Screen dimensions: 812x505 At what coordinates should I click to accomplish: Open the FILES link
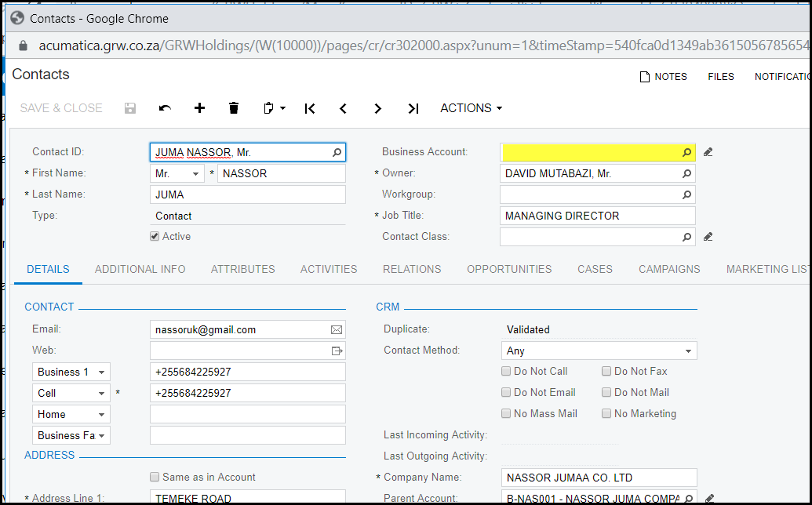pyautogui.click(x=720, y=76)
